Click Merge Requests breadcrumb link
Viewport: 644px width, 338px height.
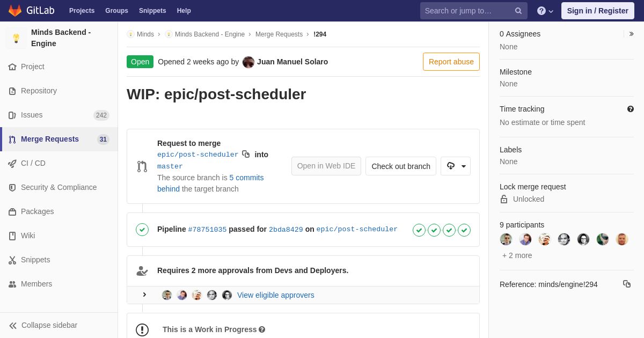pos(279,34)
